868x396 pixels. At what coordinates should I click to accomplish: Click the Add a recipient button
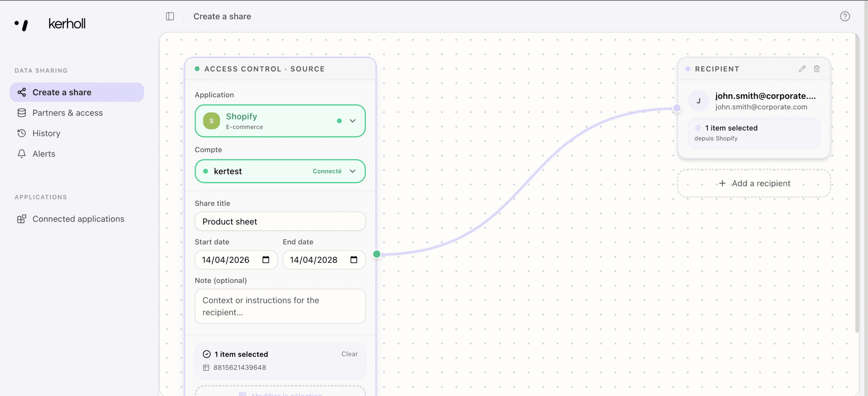[x=754, y=183]
